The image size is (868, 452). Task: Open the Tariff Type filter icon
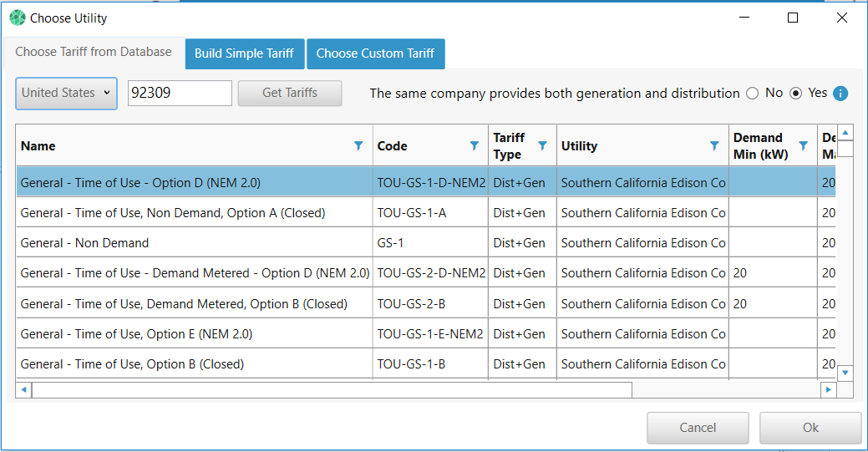point(542,145)
